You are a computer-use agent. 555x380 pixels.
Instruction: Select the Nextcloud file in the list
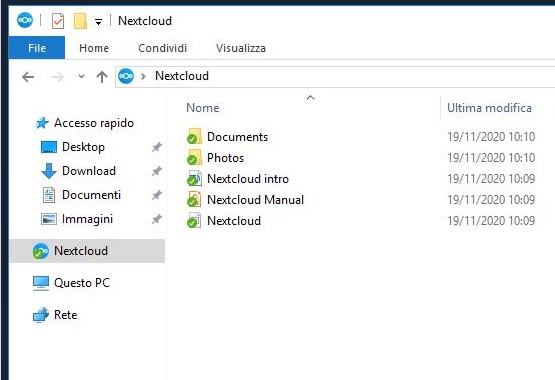(234, 221)
